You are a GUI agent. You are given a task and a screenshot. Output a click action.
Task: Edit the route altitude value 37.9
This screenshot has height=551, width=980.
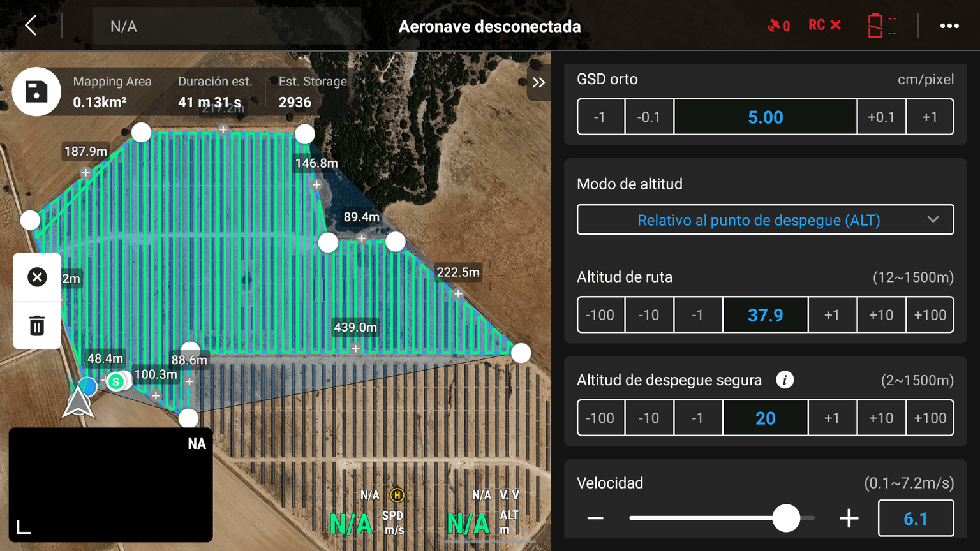coord(766,314)
